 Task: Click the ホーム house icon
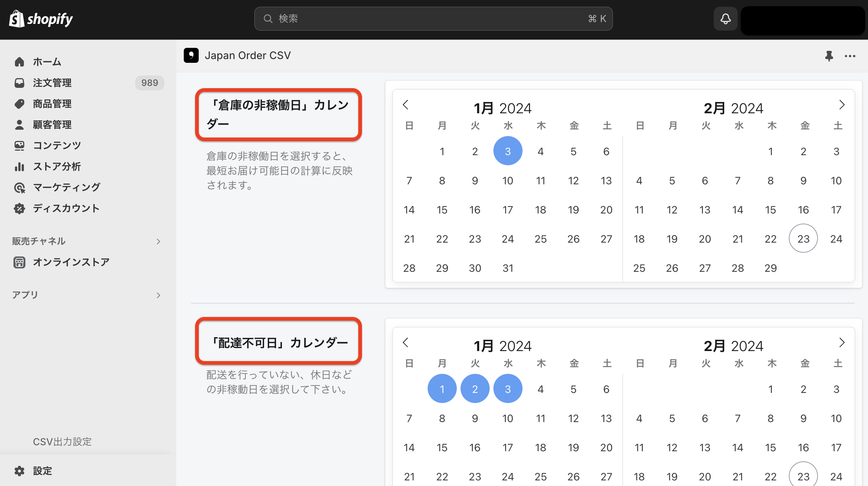click(19, 62)
